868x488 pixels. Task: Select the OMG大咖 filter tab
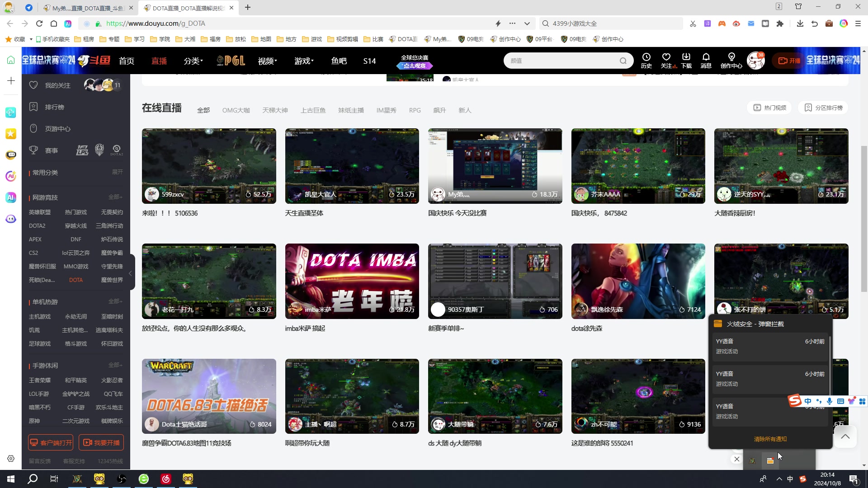(236, 110)
